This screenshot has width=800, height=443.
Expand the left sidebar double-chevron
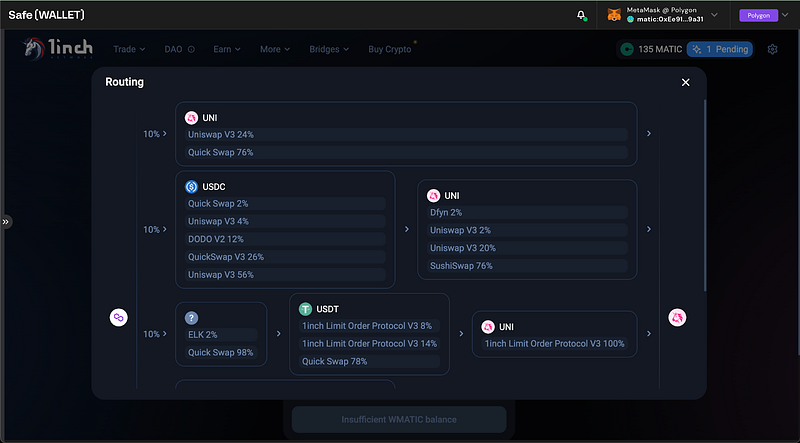(6, 222)
